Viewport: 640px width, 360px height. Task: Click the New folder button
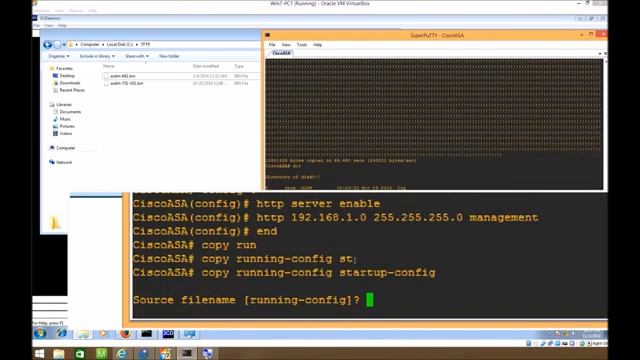(169, 56)
